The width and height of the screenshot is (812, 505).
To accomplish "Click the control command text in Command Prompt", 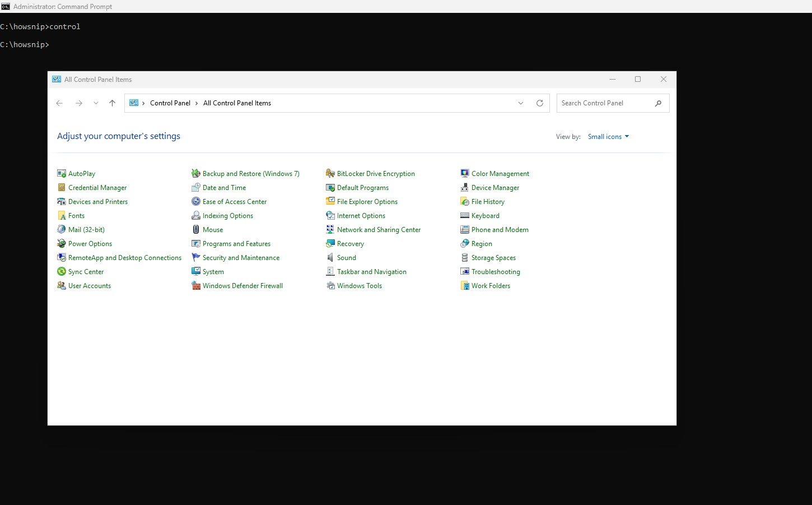I will pos(65,27).
